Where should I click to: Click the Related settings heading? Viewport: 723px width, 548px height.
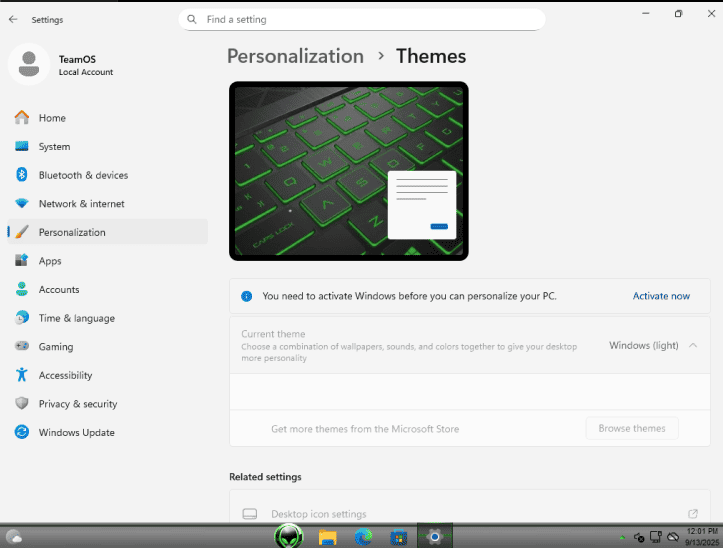click(265, 477)
